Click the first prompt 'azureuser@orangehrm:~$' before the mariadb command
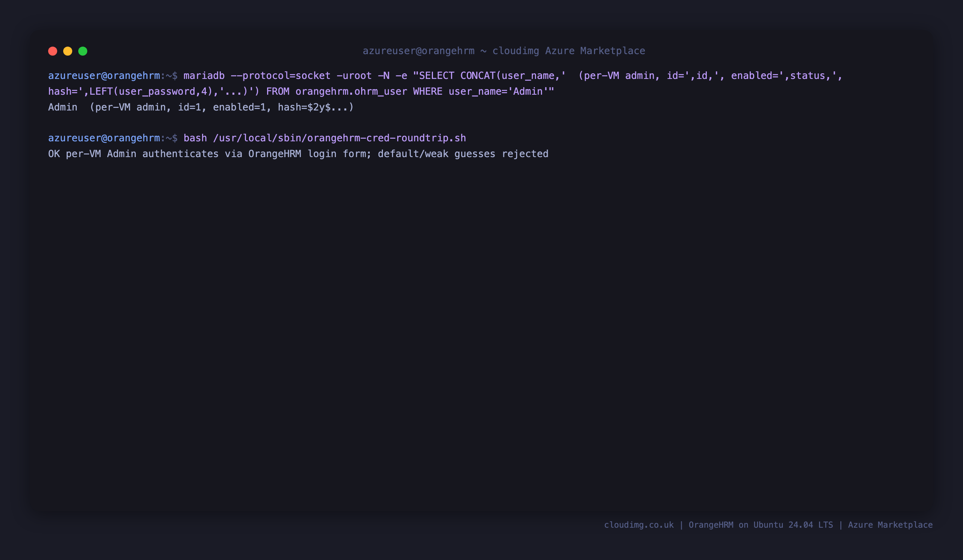963x560 pixels. click(113, 76)
